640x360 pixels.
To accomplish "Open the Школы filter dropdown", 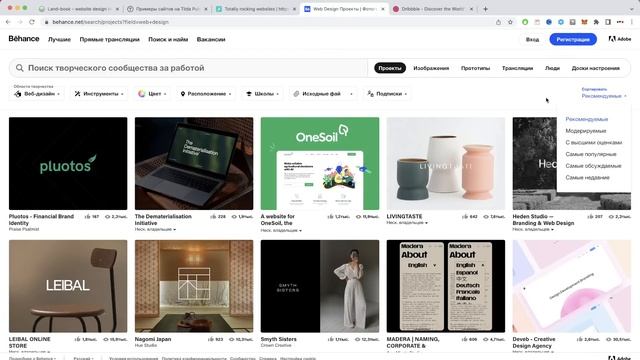I will [262, 94].
